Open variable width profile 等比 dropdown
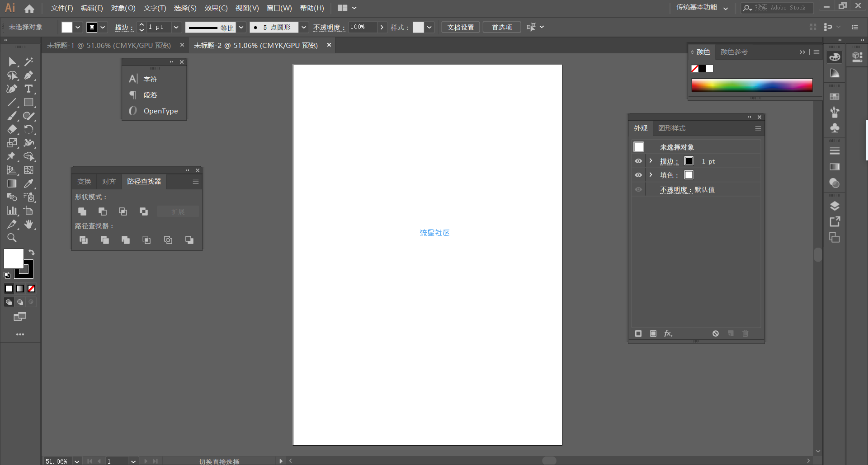The height and width of the screenshot is (465, 868). 241,27
